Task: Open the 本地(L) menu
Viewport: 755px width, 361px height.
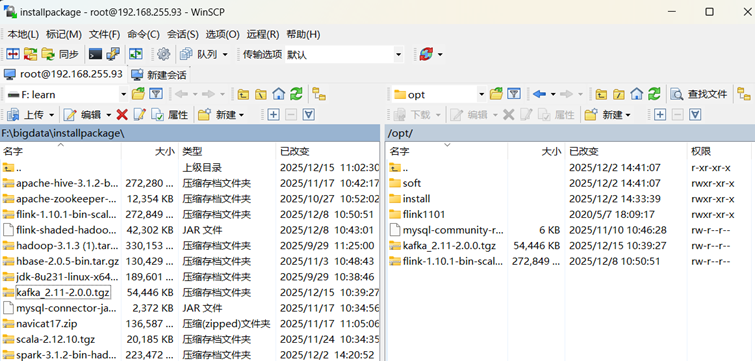Action: point(23,34)
